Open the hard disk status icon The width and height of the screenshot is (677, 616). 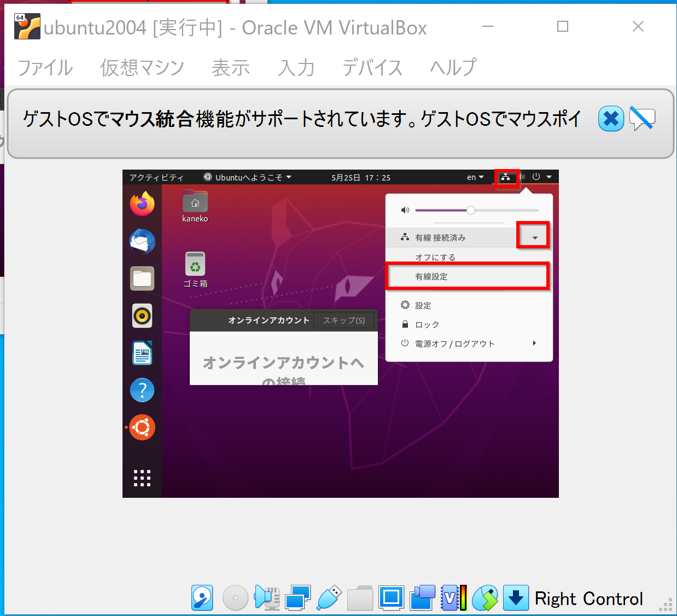(202, 598)
